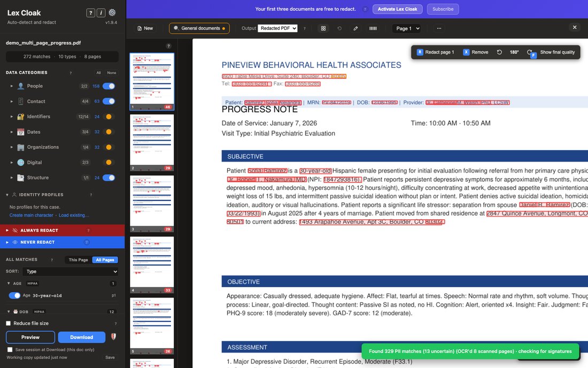Collapse the AGE match group
Viewport: 588px width, 368px height.
(9, 283)
